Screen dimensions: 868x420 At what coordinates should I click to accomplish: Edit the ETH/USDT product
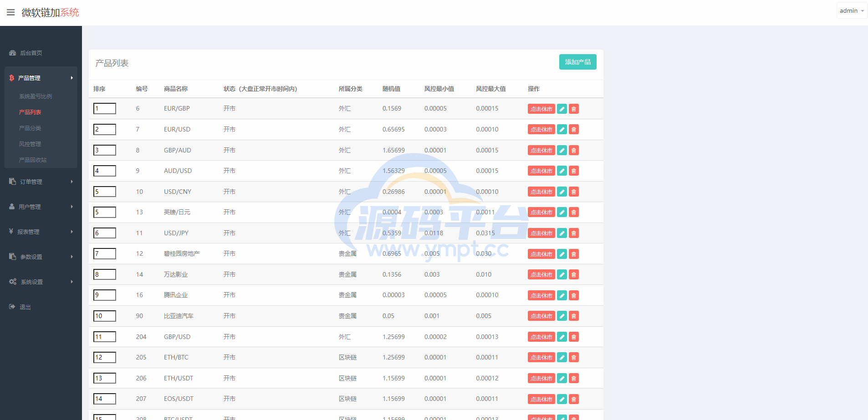562,378
